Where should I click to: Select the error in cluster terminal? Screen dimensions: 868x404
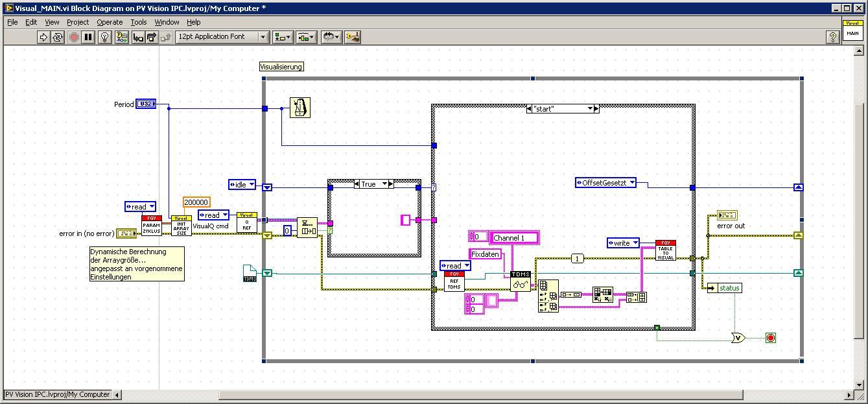tap(126, 233)
